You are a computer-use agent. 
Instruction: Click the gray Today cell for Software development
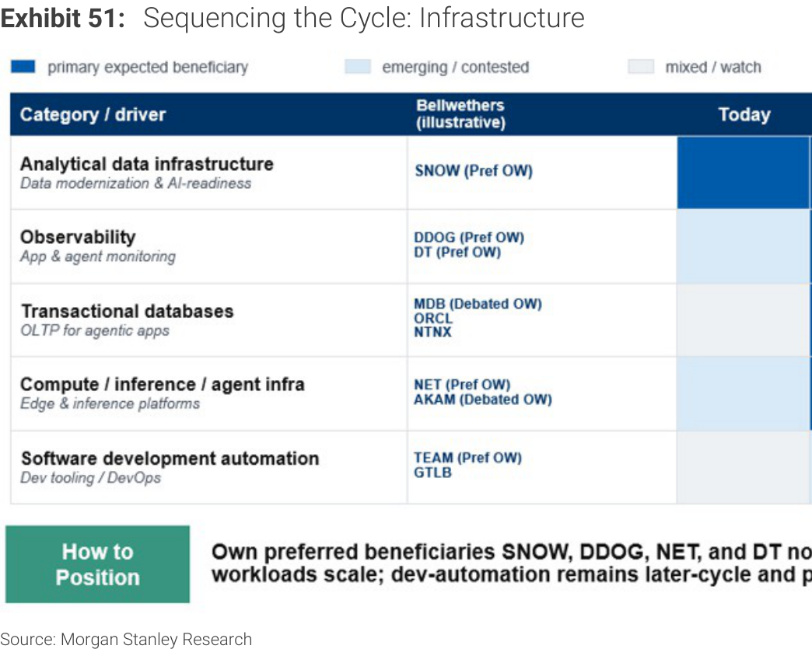[743, 467]
